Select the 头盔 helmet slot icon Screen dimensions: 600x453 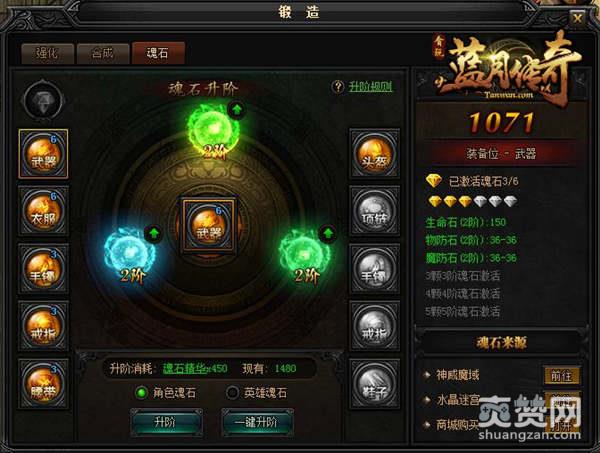[x=374, y=154]
